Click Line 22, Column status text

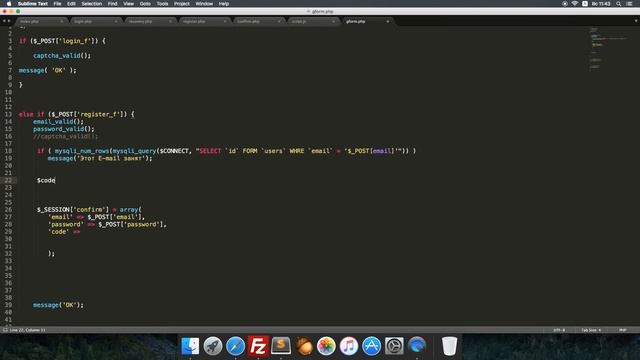27,330
